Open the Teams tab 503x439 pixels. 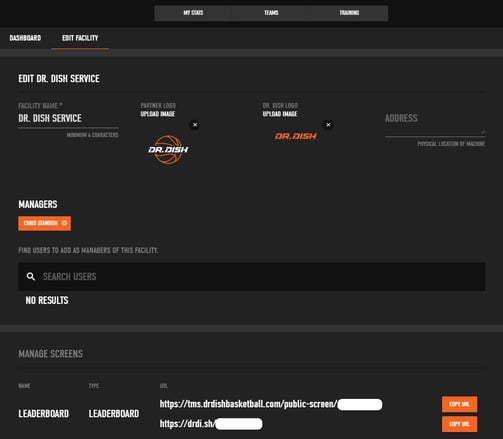(271, 13)
